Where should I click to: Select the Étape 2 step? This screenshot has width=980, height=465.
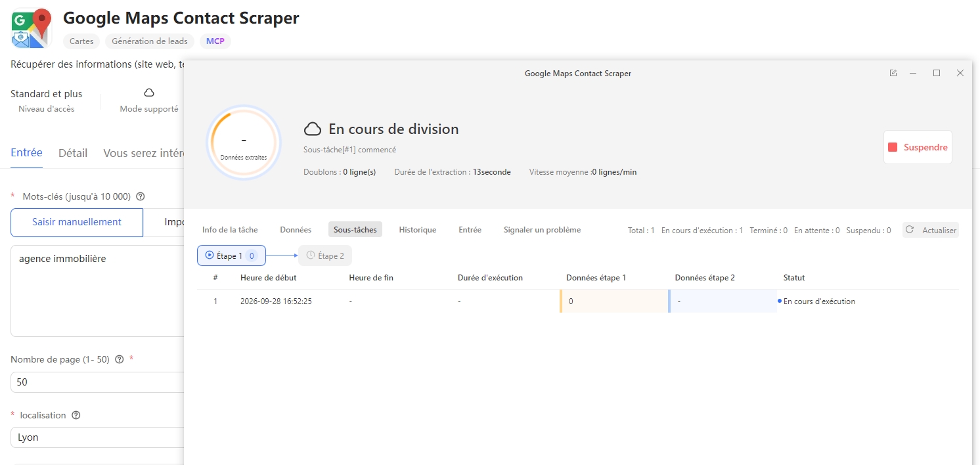pos(325,255)
